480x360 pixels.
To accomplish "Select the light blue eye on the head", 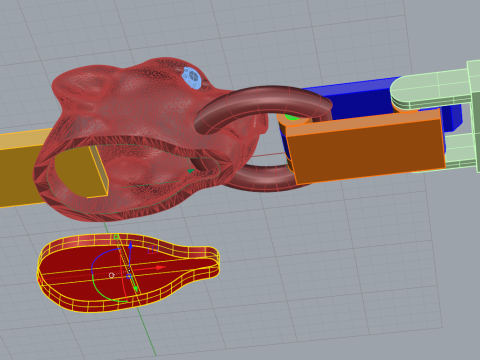I will (x=192, y=78).
